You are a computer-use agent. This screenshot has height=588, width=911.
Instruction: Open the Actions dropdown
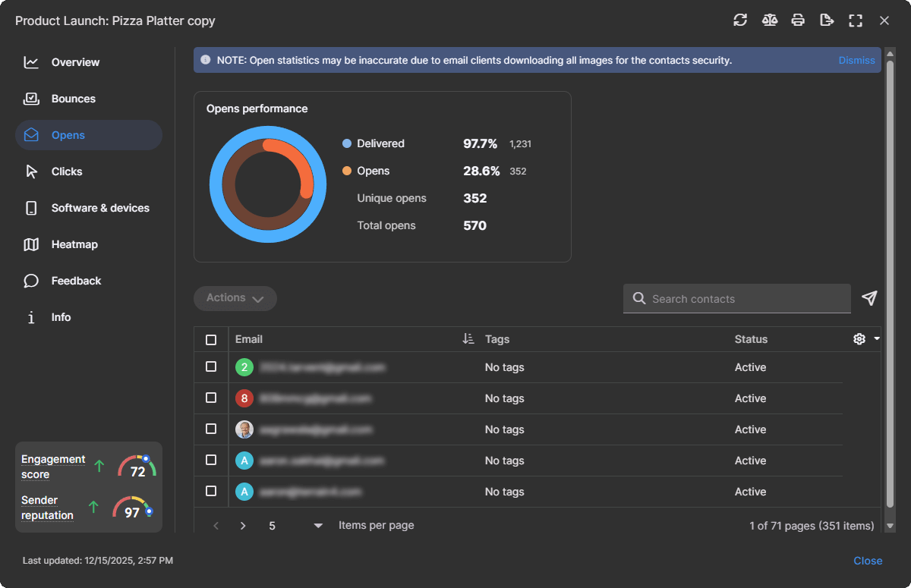[x=235, y=298]
